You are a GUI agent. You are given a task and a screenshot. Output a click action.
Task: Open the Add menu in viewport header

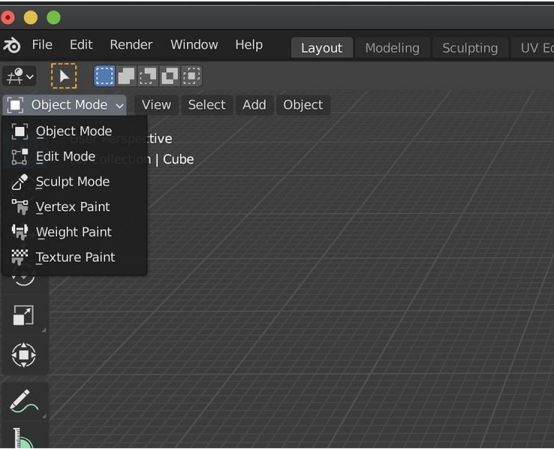pyautogui.click(x=254, y=105)
